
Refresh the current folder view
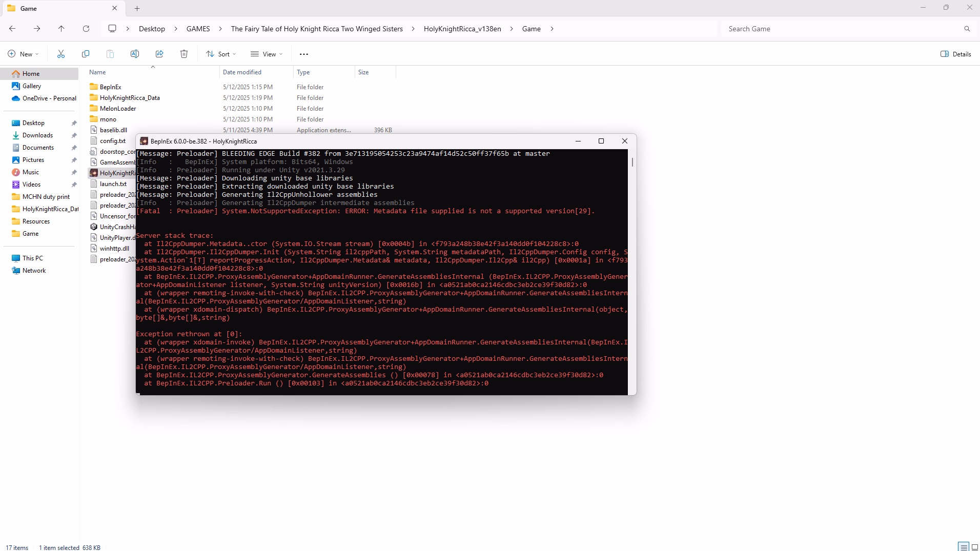pyautogui.click(x=86, y=29)
